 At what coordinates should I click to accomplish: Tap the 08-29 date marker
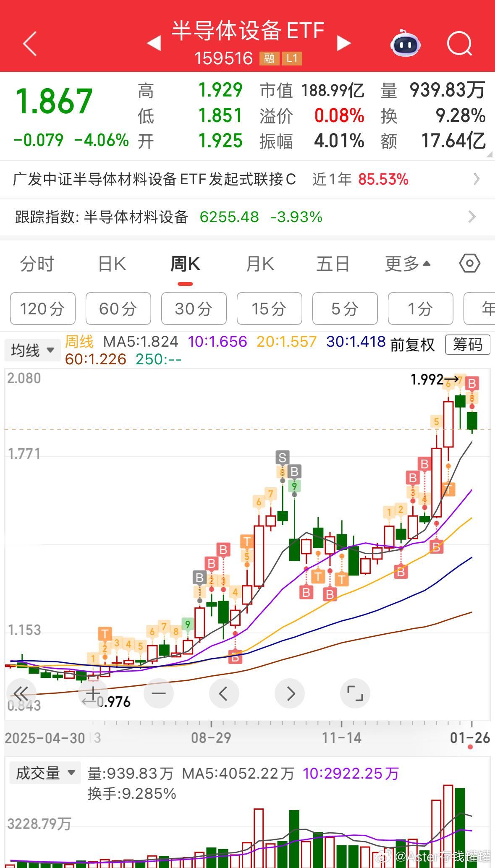click(x=211, y=737)
